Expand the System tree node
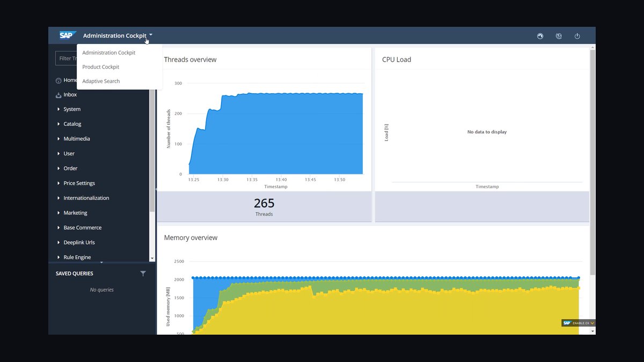The image size is (644, 362). tap(58, 109)
